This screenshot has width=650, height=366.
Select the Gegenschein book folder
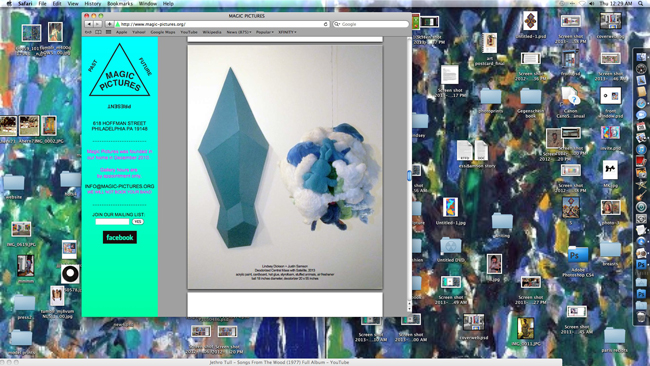click(x=531, y=103)
